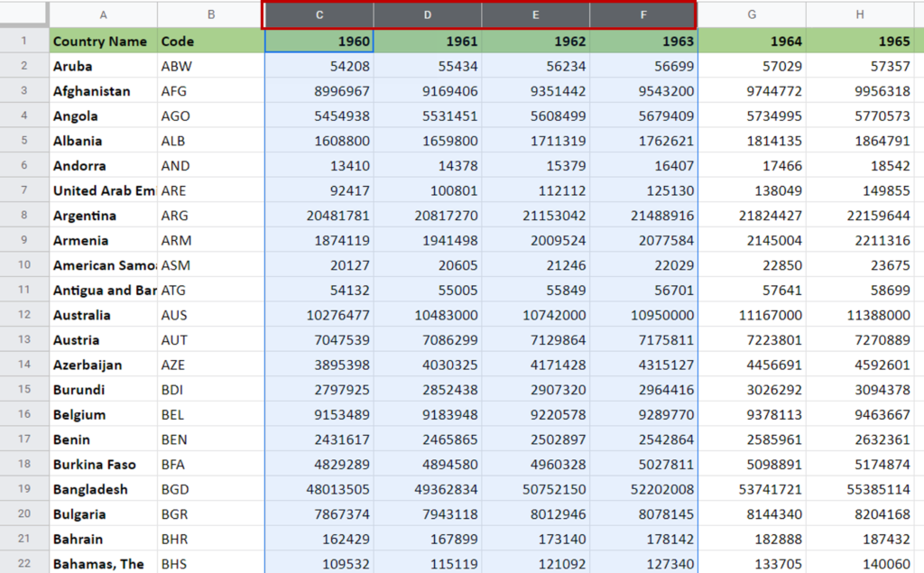
Task: Select row 12 header
Action: (24, 315)
